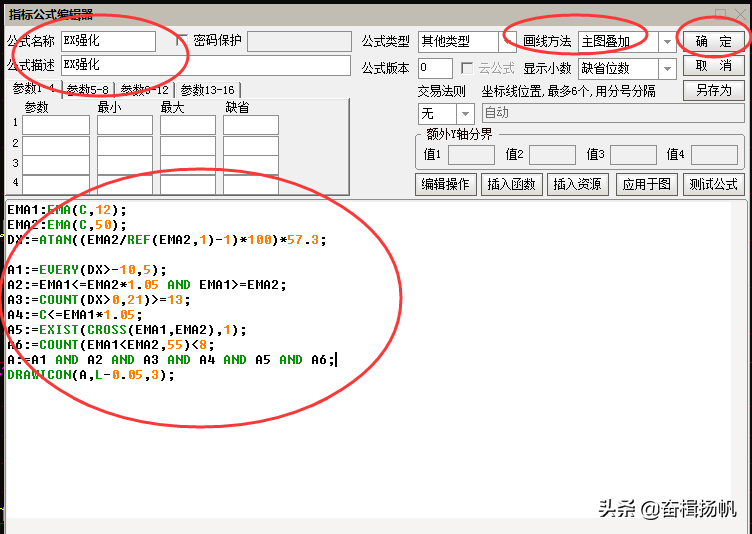Run 测试公式 to test the formula

(714, 184)
